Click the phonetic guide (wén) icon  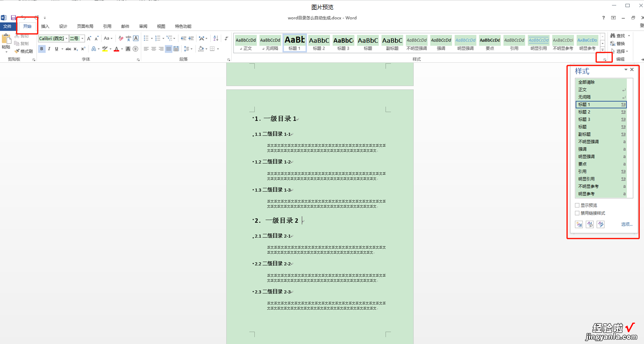128,38
